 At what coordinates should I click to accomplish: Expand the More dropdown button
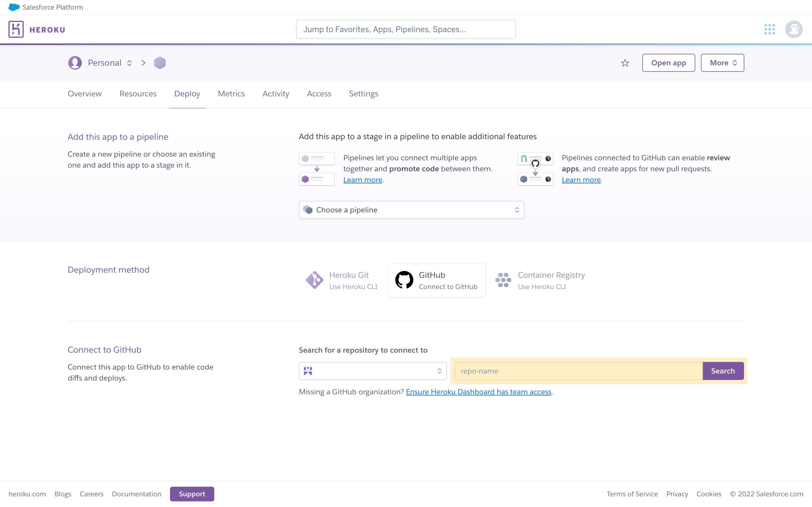click(x=722, y=63)
